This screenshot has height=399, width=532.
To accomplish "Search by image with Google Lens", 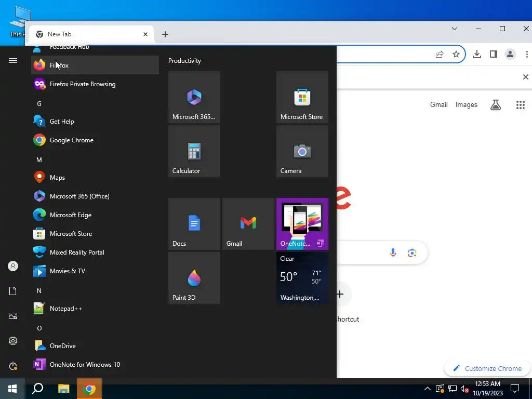I will click(x=412, y=253).
